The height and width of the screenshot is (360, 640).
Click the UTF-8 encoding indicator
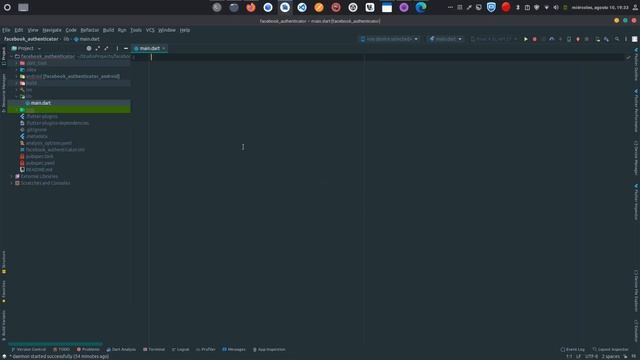click(x=591, y=356)
